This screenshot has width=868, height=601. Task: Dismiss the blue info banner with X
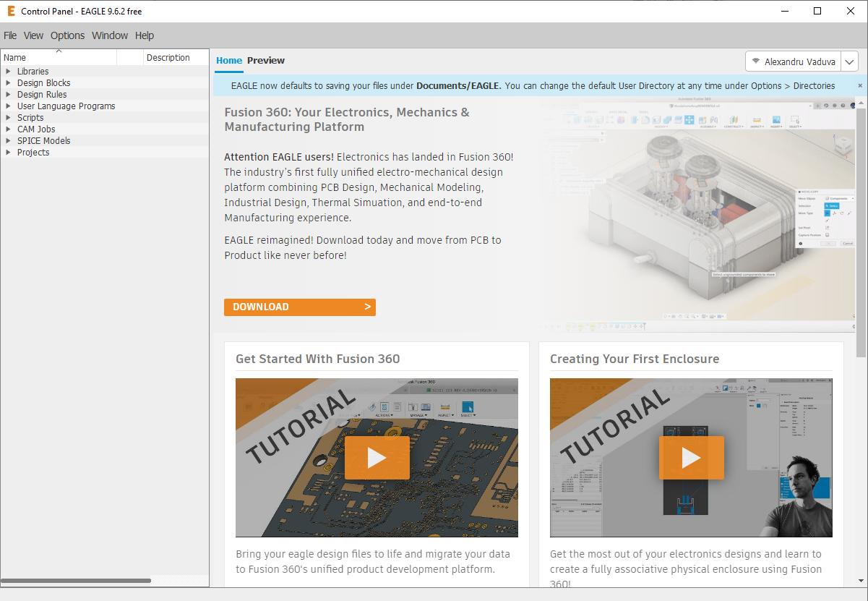click(x=860, y=85)
